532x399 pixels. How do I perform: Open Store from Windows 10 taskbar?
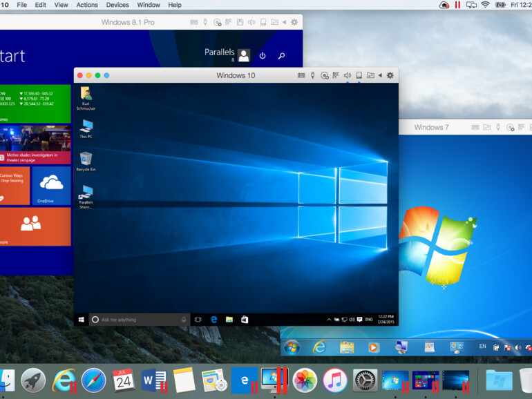(x=245, y=320)
